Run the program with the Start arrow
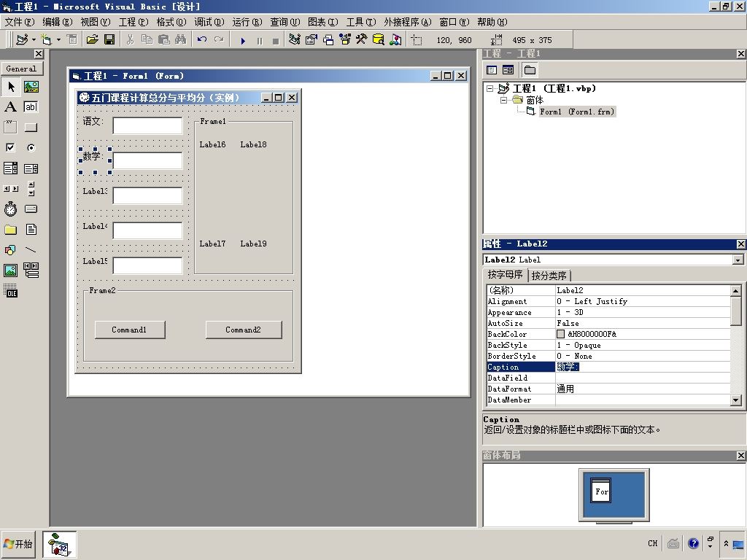 (243, 41)
